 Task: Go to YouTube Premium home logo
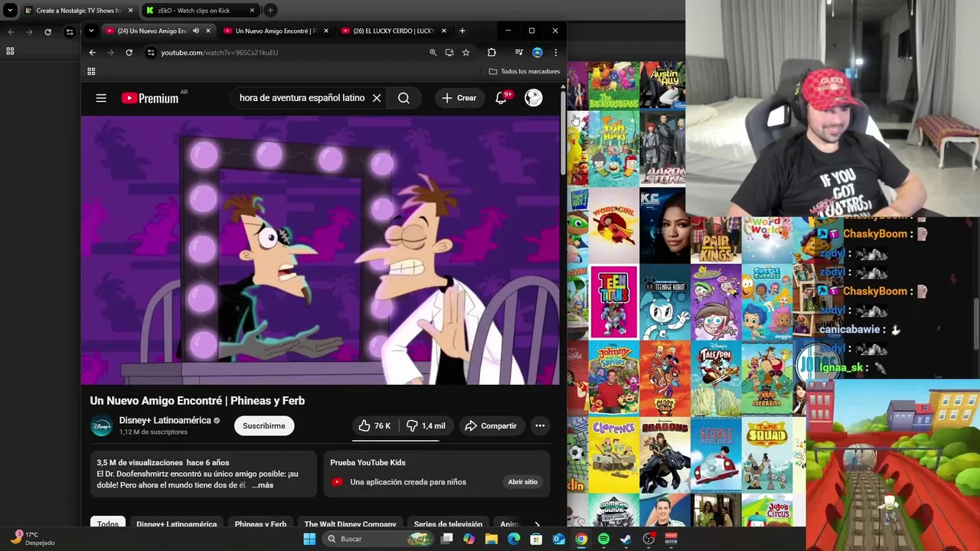[x=150, y=98]
